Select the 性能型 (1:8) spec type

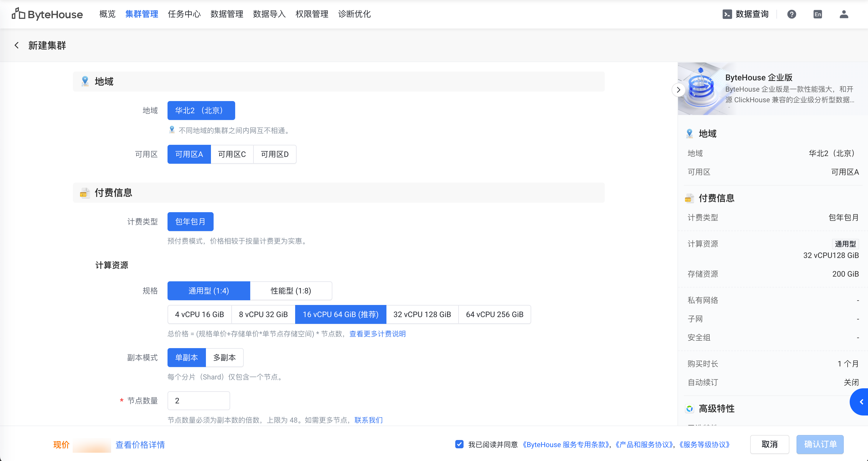(291, 291)
